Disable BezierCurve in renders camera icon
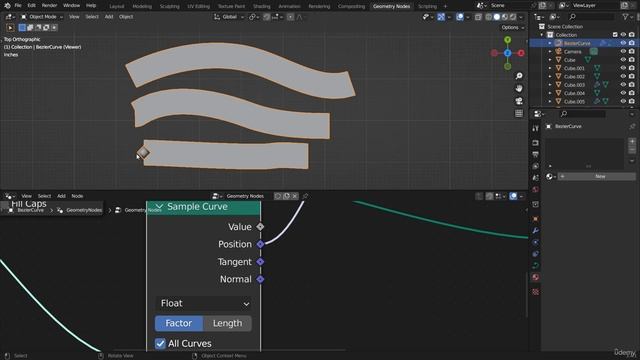This screenshot has height=360, width=640. [632, 43]
